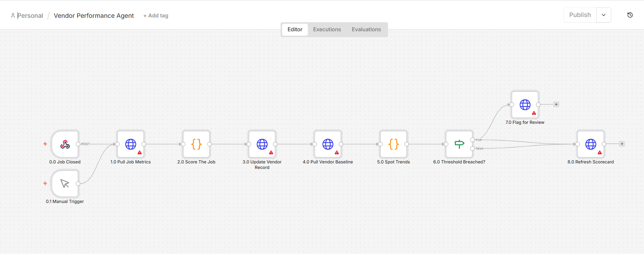The height and width of the screenshot is (254, 644).
Task: Open the 7.0 Flag for Review node
Action: pos(525,104)
